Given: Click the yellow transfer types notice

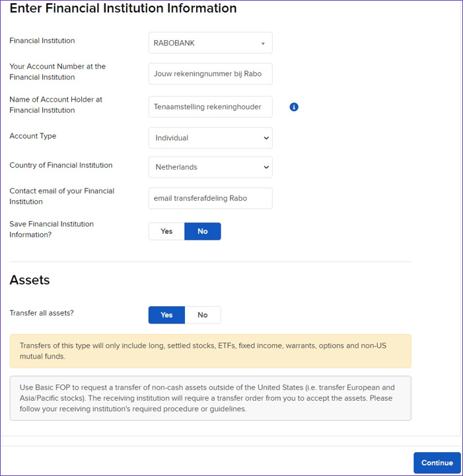Looking at the screenshot, I should (x=210, y=351).
